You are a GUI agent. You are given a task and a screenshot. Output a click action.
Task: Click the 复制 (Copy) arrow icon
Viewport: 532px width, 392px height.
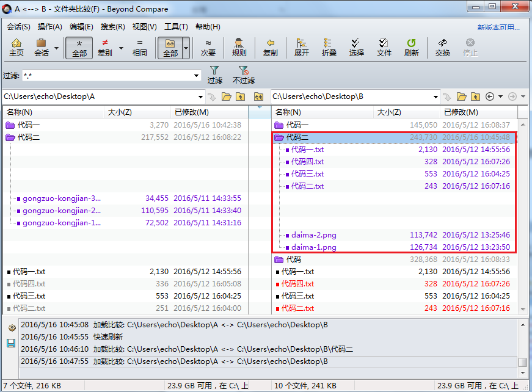point(270,47)
